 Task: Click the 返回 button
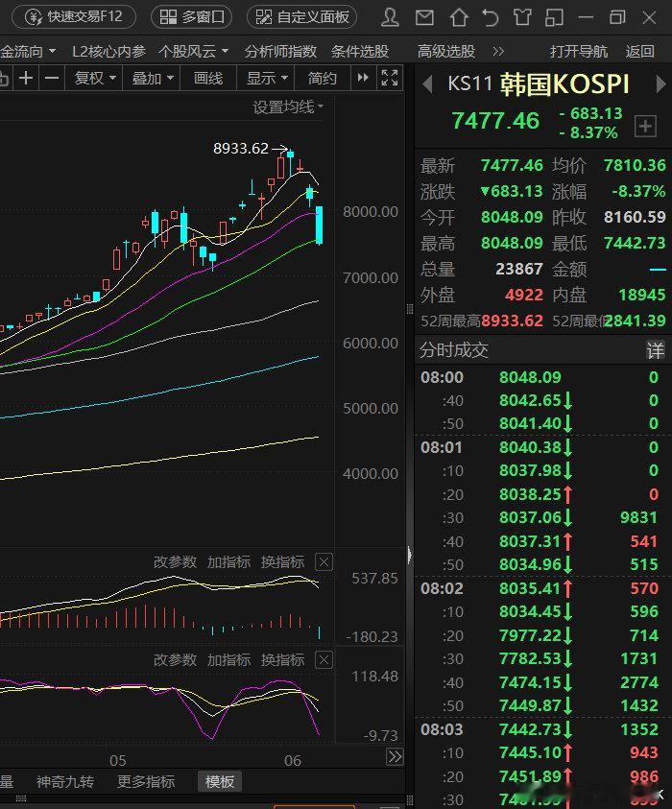pos(640,52)
